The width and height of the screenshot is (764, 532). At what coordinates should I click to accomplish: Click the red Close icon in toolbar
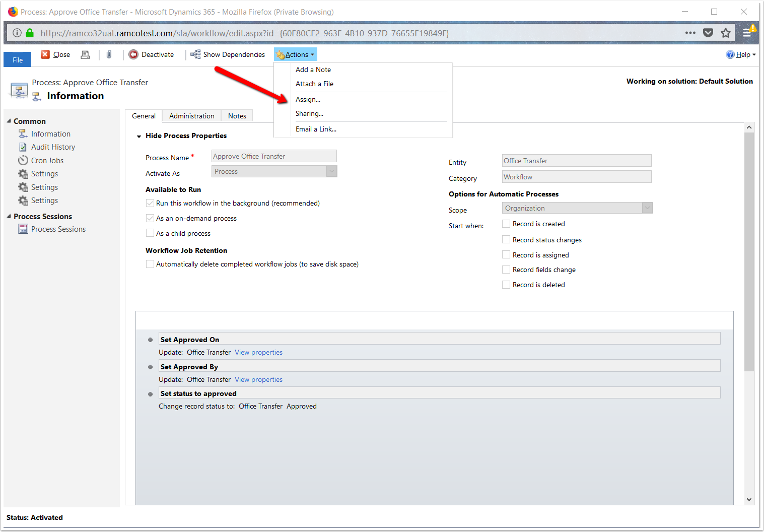(x=45, y=54)
